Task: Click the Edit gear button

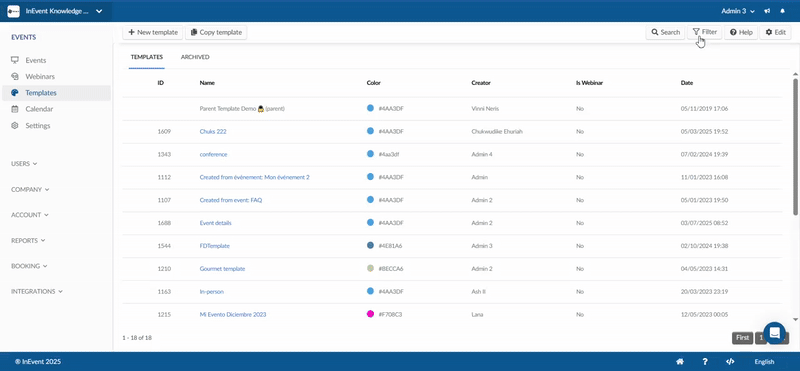Action: [x=776, y=32]
